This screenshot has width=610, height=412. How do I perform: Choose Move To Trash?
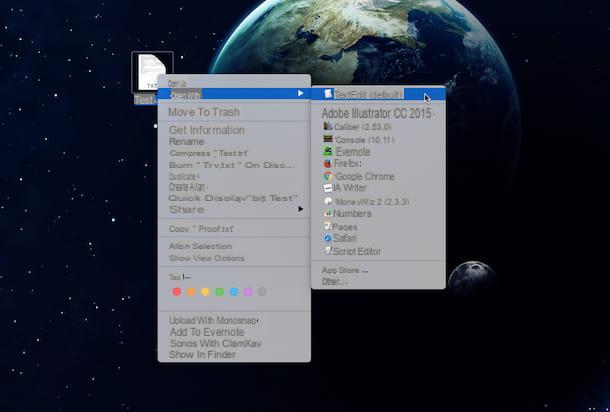[x=204, y=112]
